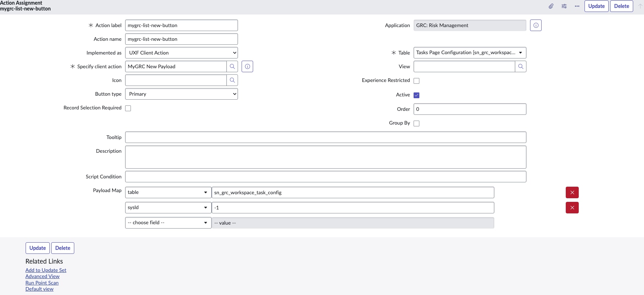Remove the sysId payload map row
Image resolution: width=644 pixels, height=295 pixels.
click(572, 208)
